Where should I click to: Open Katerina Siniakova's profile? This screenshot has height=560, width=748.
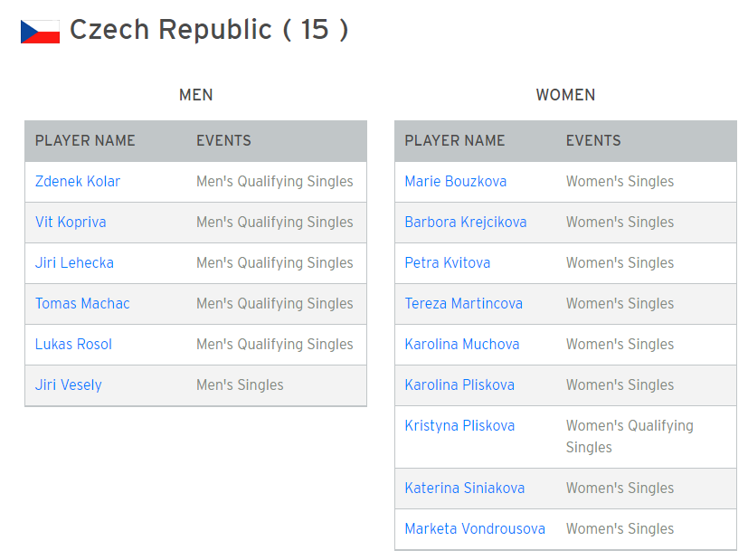coord(465,488)
